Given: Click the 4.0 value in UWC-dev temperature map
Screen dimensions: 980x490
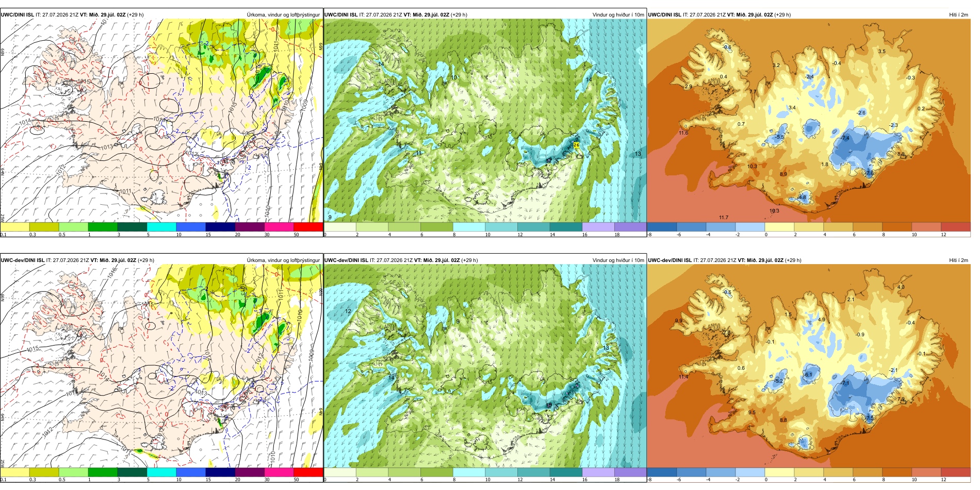Looking at the screenshot, I should [901, 287].
